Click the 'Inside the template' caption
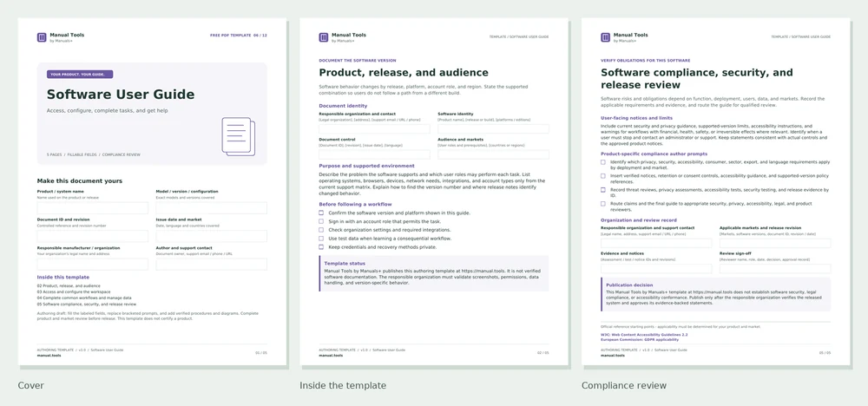 point(343,385)
